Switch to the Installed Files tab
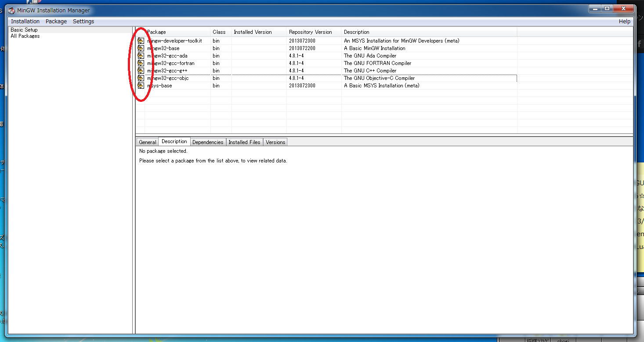Screen dimensions: 644x342 245,142
